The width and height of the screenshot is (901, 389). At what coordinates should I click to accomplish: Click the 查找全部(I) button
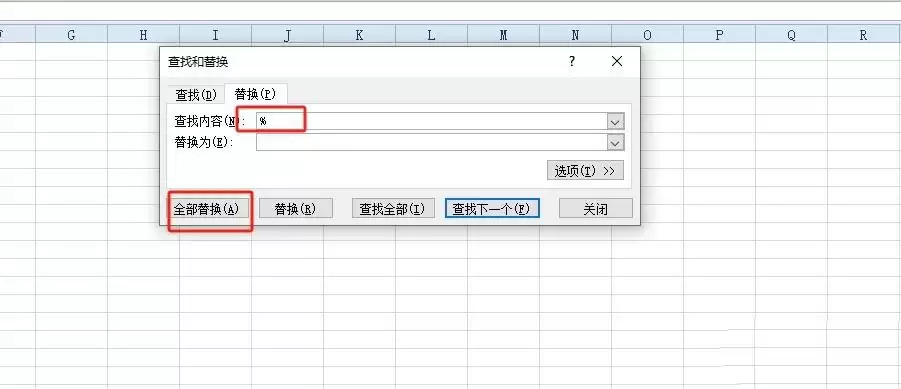click(393, 209)
